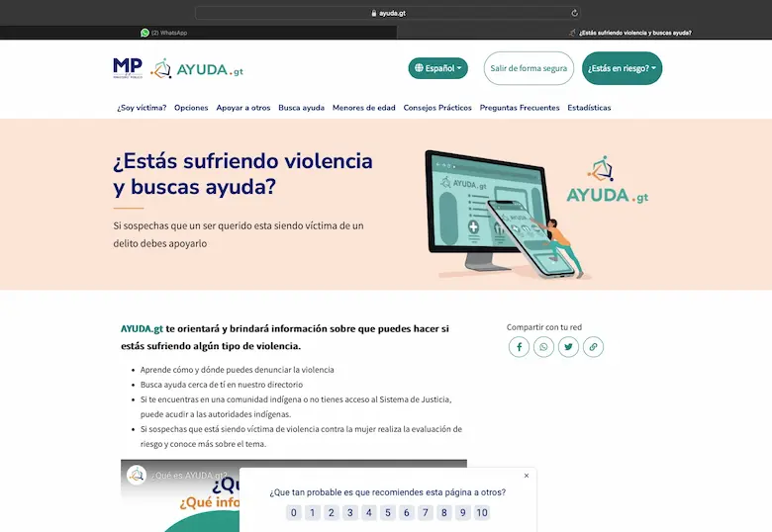Rate recommendation score 0
Image resolution: width=772 pixels, height=532 pixels.
click(x=293, y=513)
